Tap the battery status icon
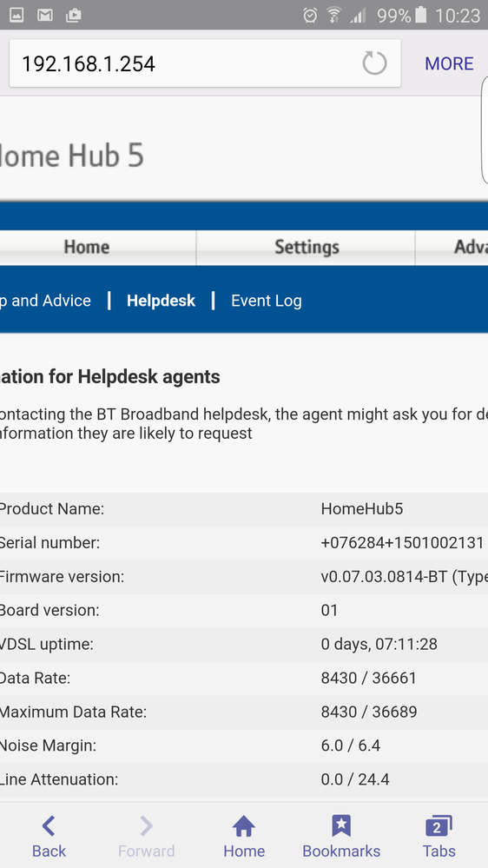The height and width of the screenshot is (868, 488). click(x=421, y=16)
